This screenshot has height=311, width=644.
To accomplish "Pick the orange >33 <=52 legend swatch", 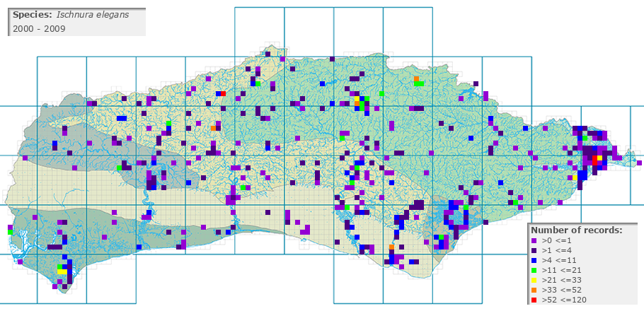I will click(x=534, y=290).
